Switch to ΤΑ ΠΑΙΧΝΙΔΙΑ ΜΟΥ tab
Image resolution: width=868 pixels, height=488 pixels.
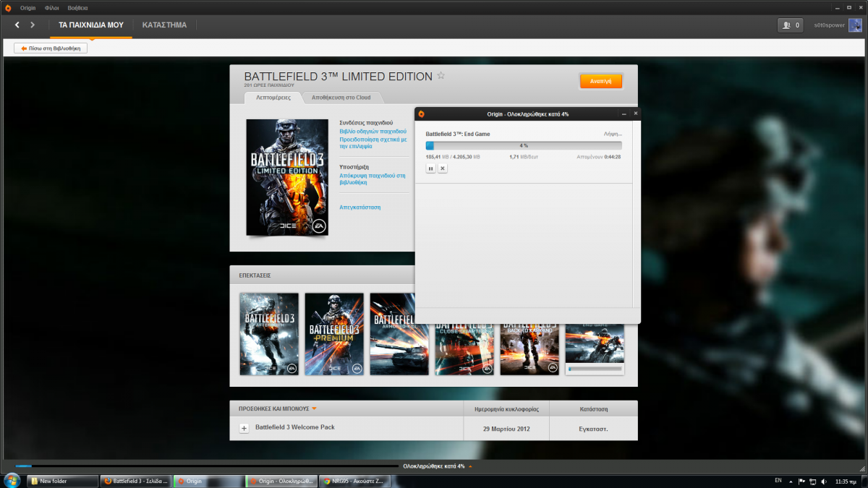[91, 25]
